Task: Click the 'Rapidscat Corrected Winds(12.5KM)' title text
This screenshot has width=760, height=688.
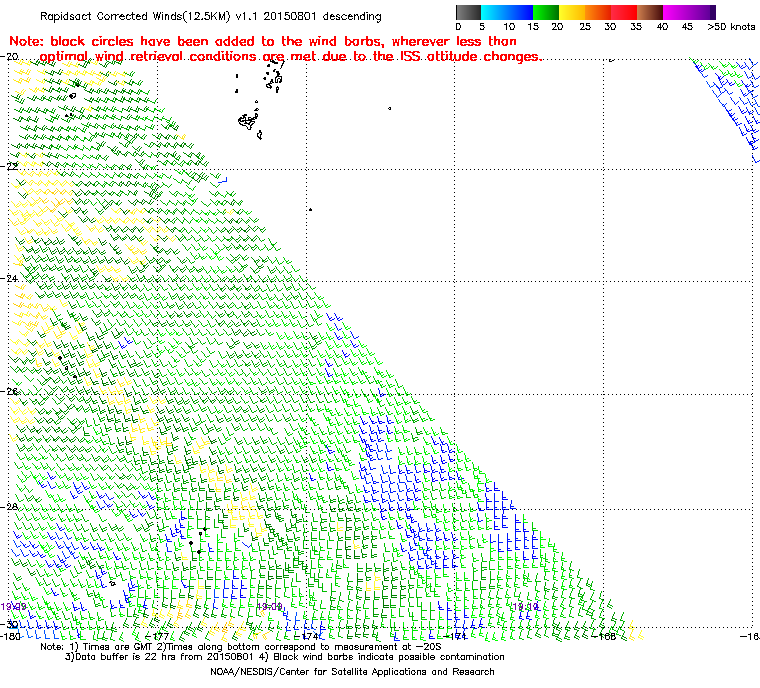Action: (x=135, y=16)
